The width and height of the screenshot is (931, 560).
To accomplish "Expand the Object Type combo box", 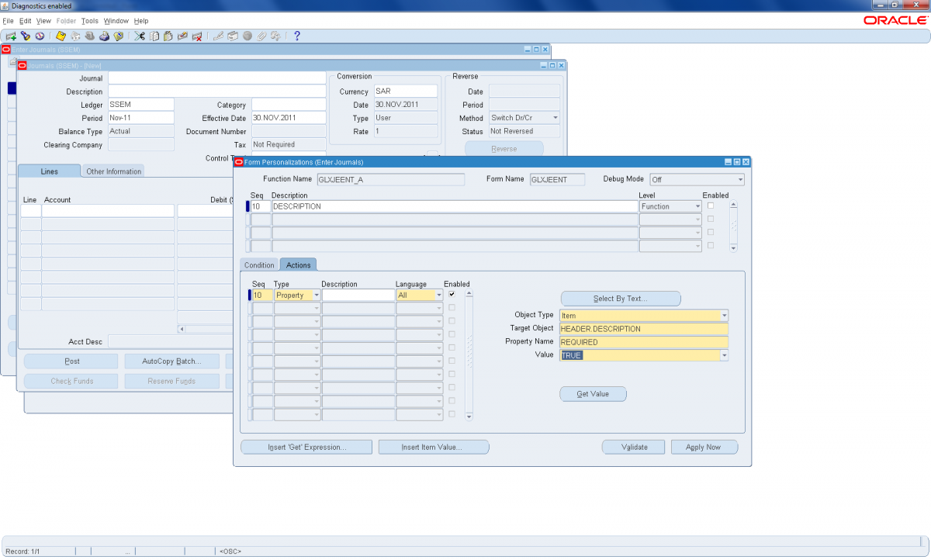I will [724, 316].
